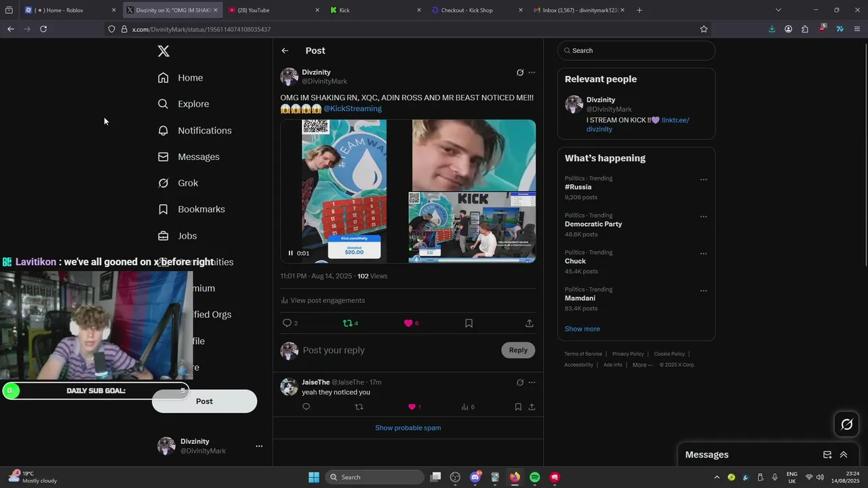The height and width of the screenshot is (488, 868).
Task: Open Firefox from taskbar
Action: click(x=515, y=477)
